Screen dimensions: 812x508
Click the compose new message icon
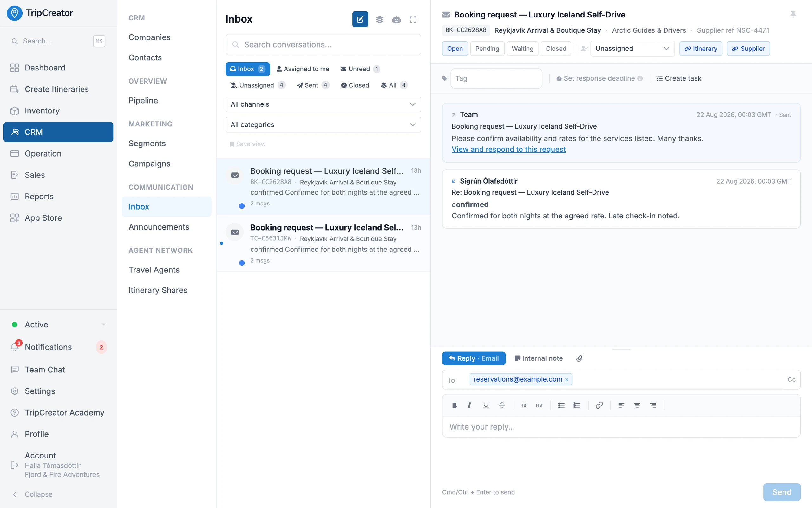coord(360,19)
